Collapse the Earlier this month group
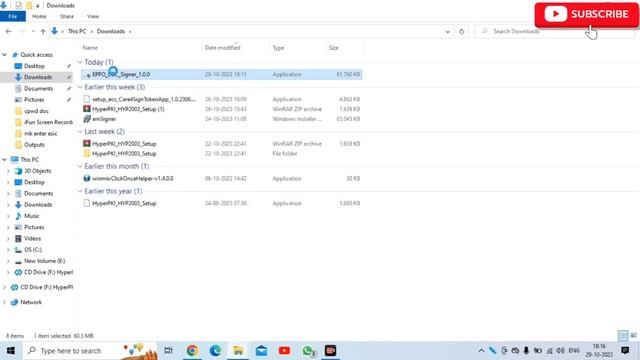Image resolution: width=640 pixels, height=360 pixels. [80, 166]
